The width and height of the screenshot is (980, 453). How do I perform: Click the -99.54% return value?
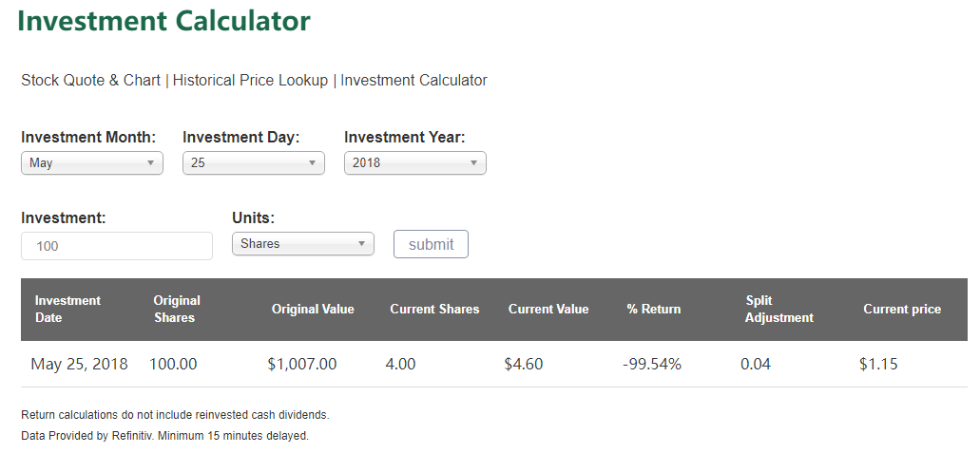[x=652, y=364]
